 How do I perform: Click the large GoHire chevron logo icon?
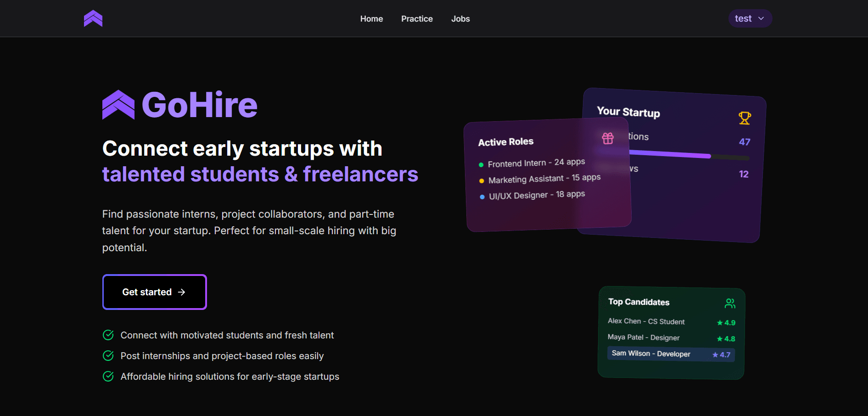point(118,105)
